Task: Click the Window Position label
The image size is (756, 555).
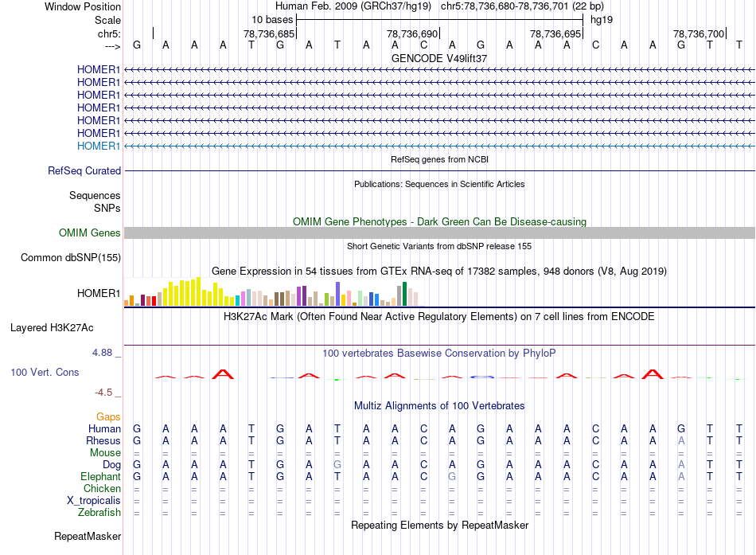Action: point(83,6)
